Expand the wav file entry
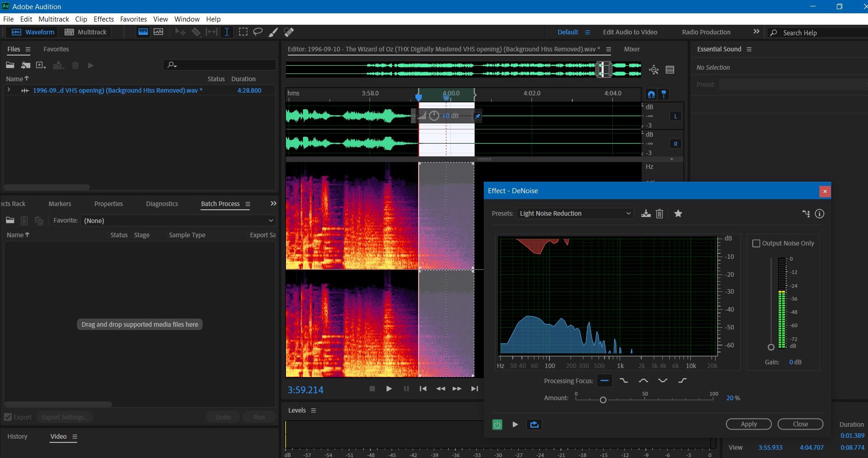 click(x=9, y=90)
